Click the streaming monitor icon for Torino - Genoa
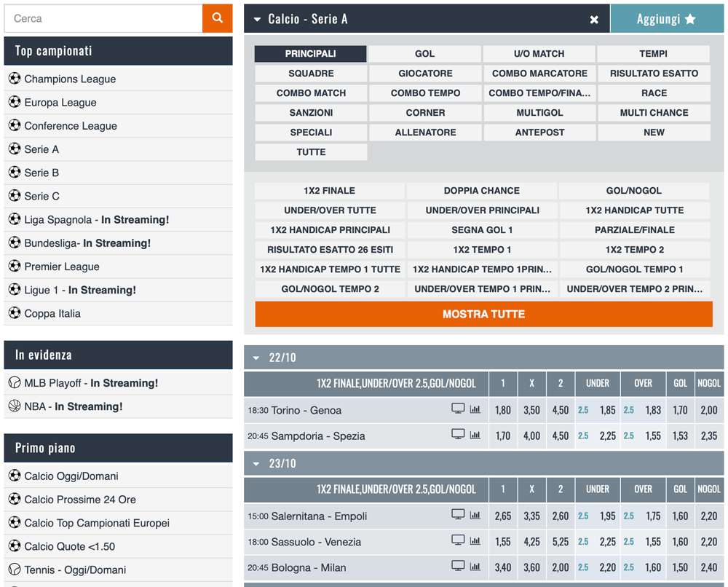The width and height of the screenshot is (728, 587). [x=458, y=409]
